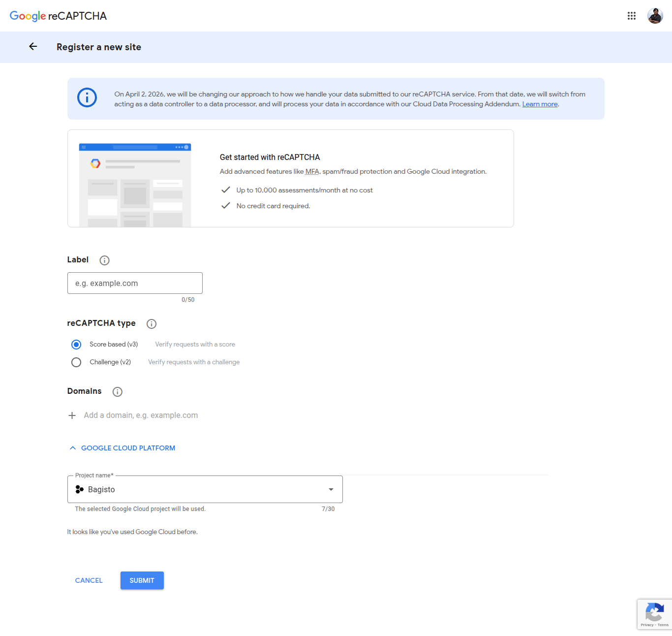Viewport: 672px width, 636px height.
Task: Click the reCAPTCHA badge logo
Action: 654,612
